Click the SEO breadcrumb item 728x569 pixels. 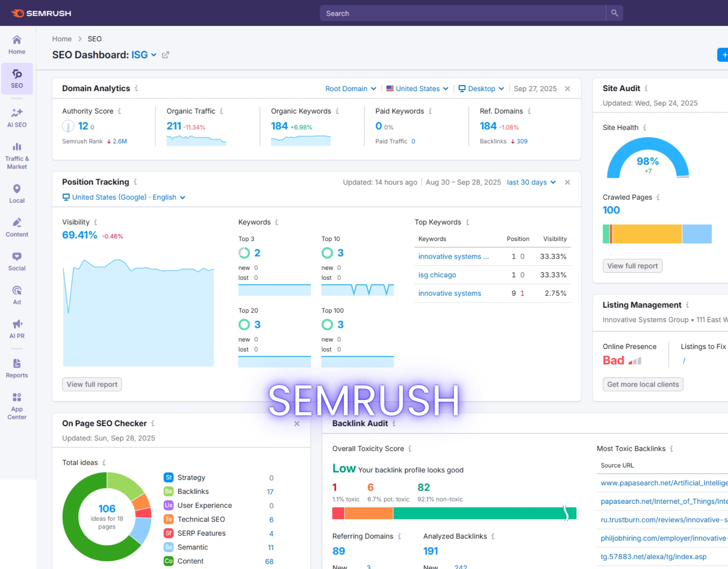[94, 39]
